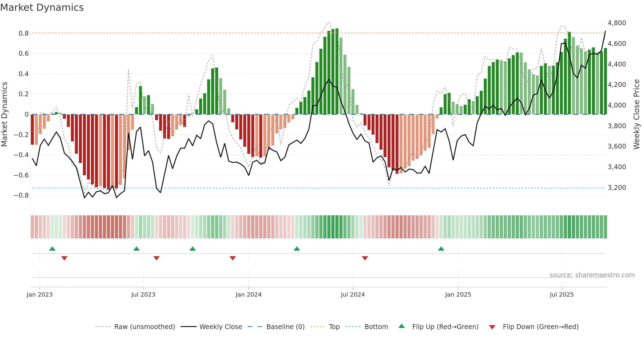Toggle Flip Down (Green→Red) legend entry

tap(534, 327)
